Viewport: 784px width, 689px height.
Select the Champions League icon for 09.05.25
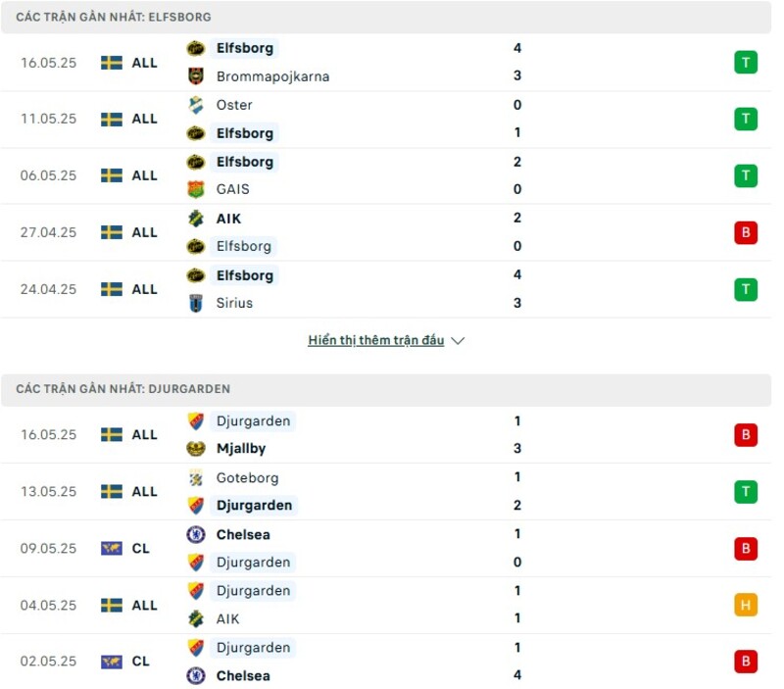pos(110,549)
